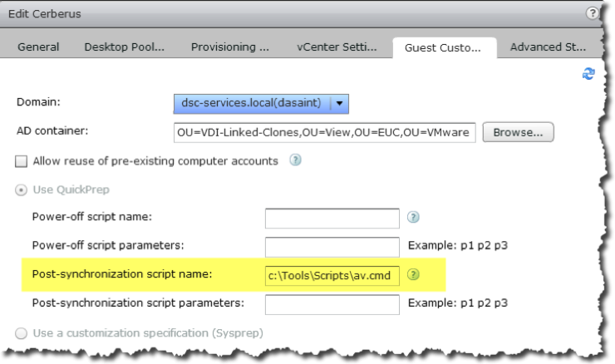615x364 pixels.
Task: Click the Post-synchronization script parameters example text
Action: [458, 303]
